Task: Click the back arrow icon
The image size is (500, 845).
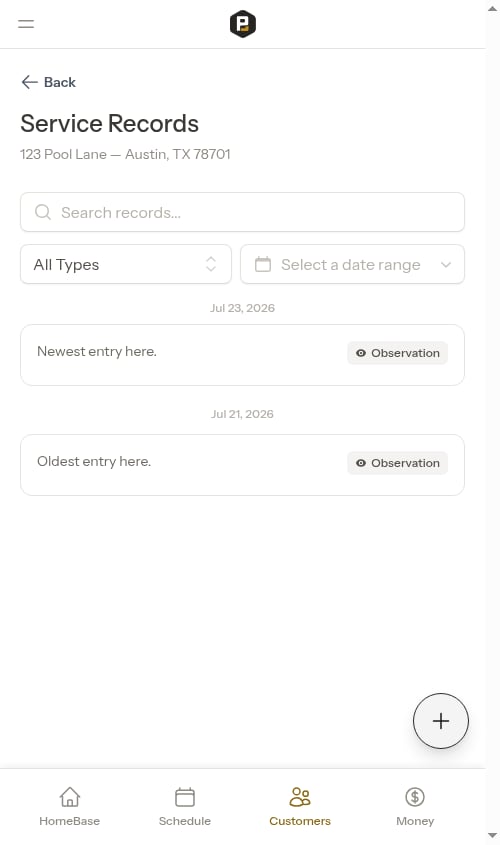Action: pos(29,82)
